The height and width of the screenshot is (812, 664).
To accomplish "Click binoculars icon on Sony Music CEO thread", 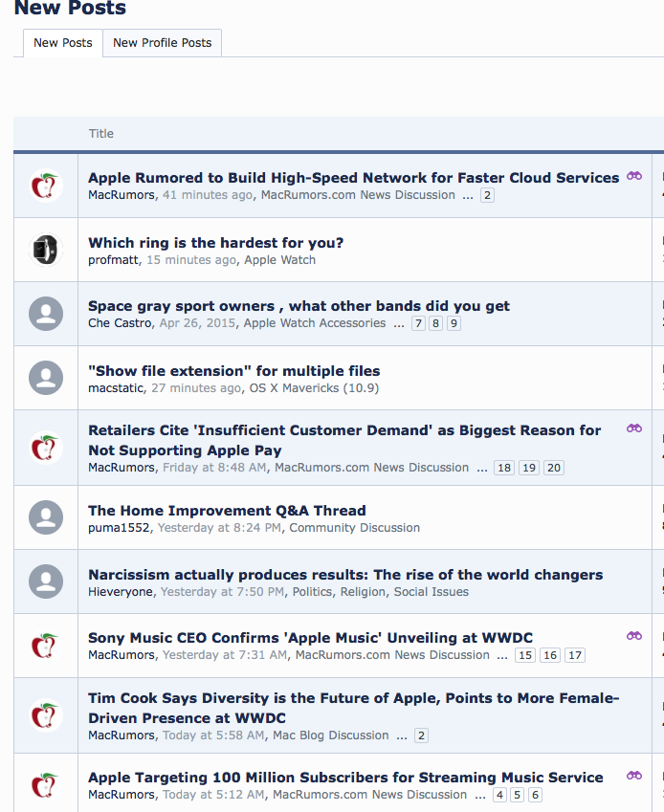I will tap(634, 636).
